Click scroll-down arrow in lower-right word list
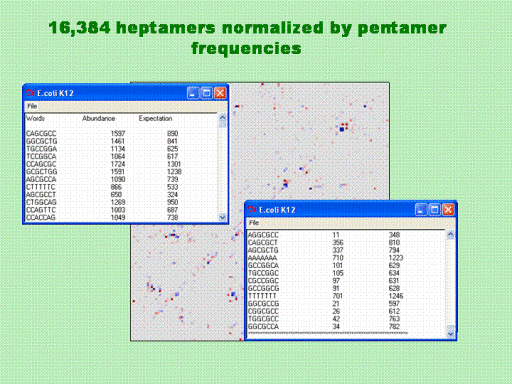 (x=450, y=334)
